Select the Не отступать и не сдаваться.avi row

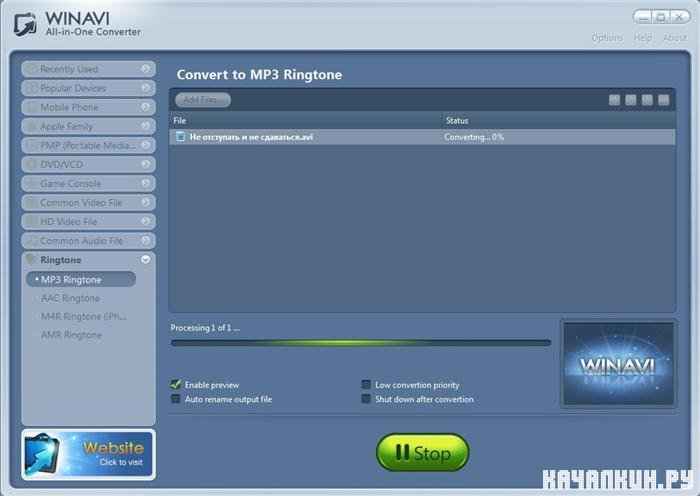pos(422,137)
